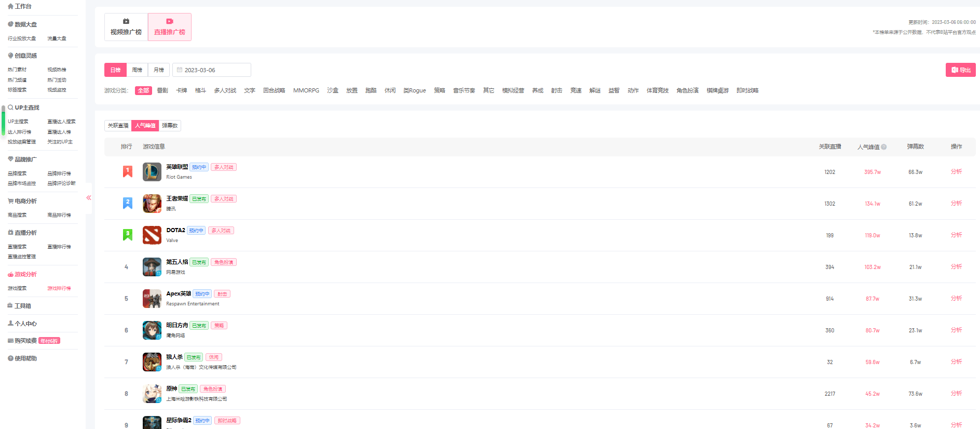This screenshot has width=980, height=429.
Task: Open DOTA2 game icon
Action: point(152,235)
